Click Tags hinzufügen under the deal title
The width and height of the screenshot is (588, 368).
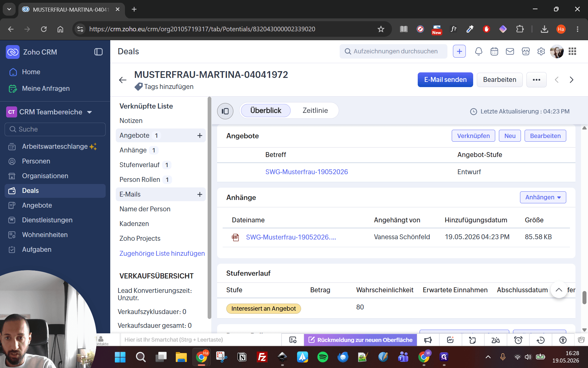tap(169, 87)
